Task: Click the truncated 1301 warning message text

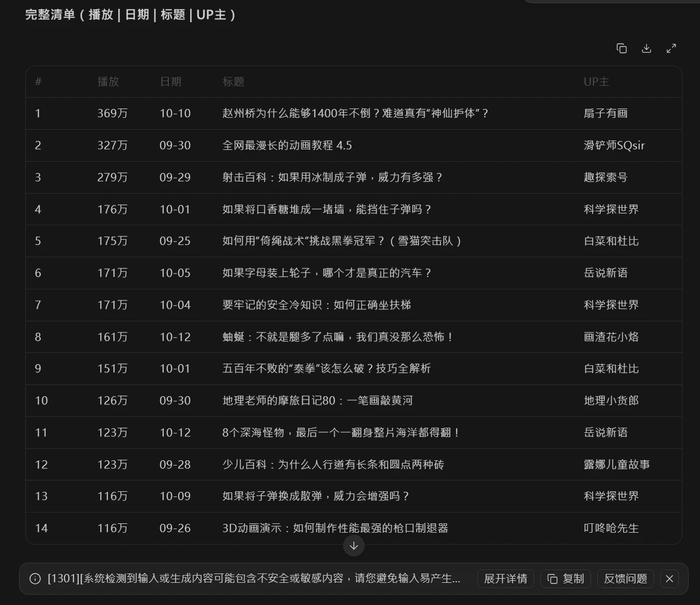Action: tap(254, 579)
